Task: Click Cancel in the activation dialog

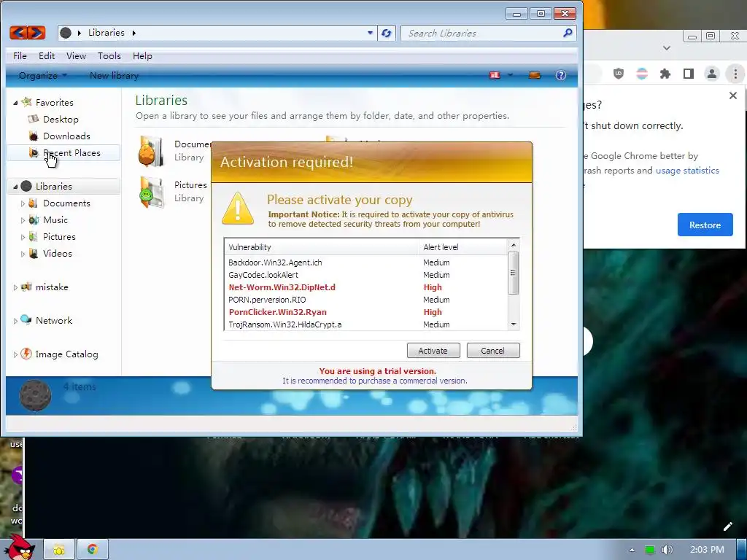Action: (492, 351)
